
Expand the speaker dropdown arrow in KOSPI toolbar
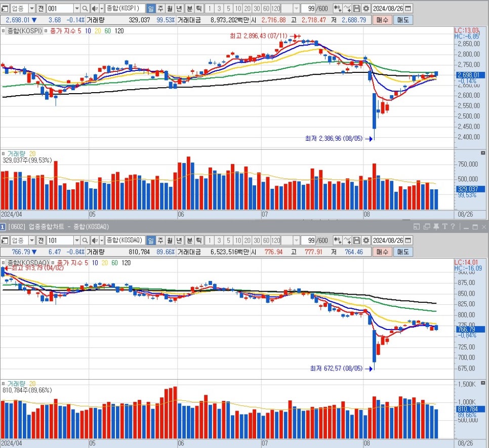pos(102,9)
